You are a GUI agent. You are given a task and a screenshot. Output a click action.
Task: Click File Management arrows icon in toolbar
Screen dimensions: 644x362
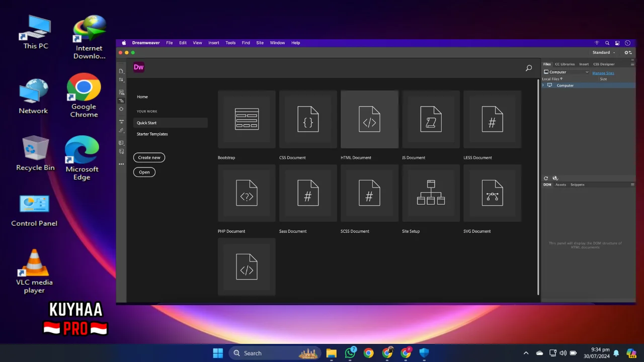(x=121, y=80)
